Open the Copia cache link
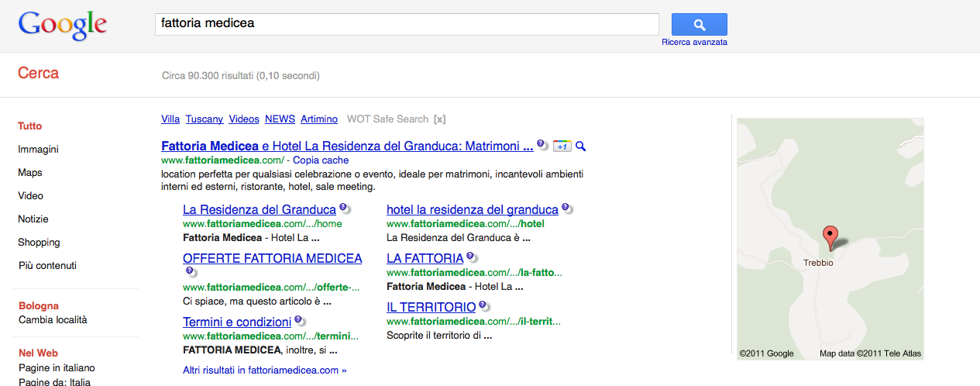The height and width of the screenshot is (386, 980). click(321, 160)
